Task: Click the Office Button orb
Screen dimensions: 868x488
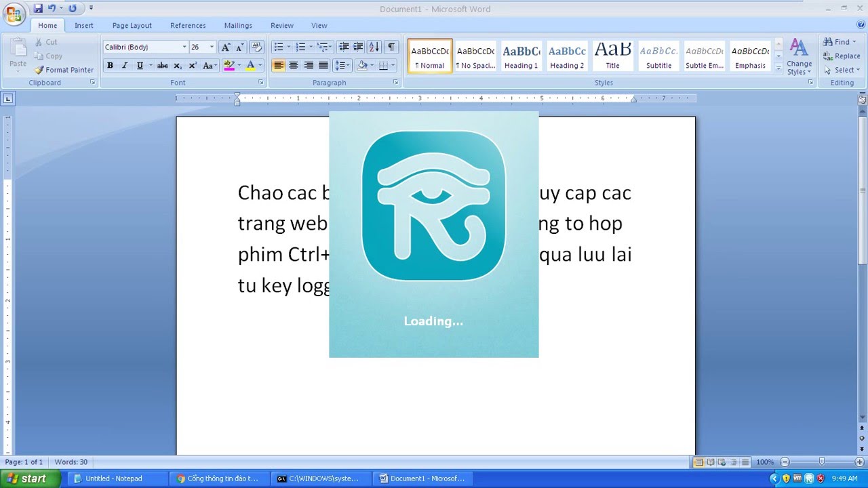Action: click(x=14, y=14)
